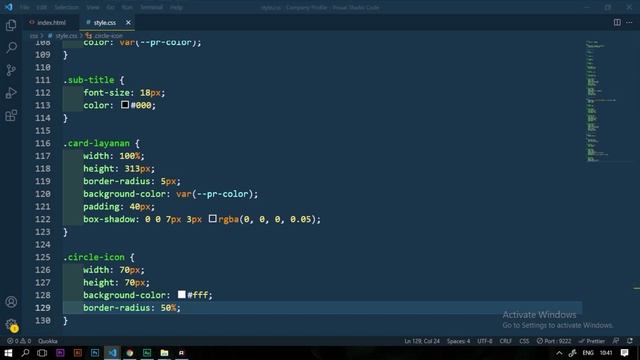Click the border-radius: 50% declaration
Image resolution: width=640 pixels, height=360 pixels.
(132, 308)
